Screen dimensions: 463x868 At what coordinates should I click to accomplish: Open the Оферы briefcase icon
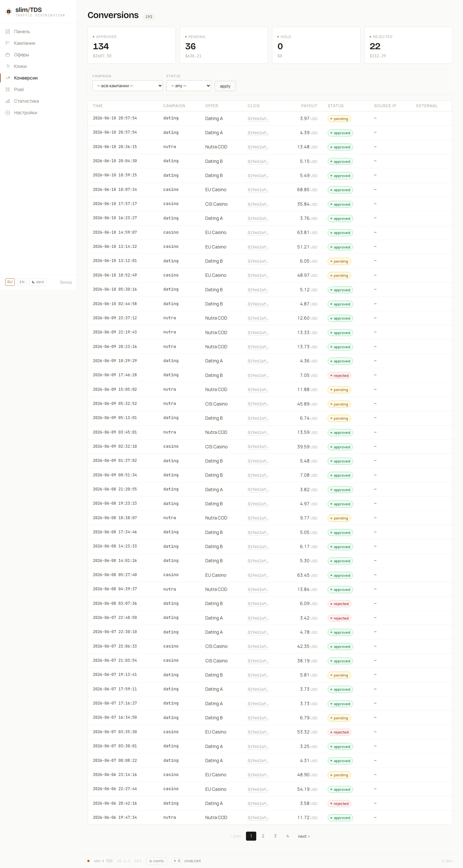coord(8,55)
